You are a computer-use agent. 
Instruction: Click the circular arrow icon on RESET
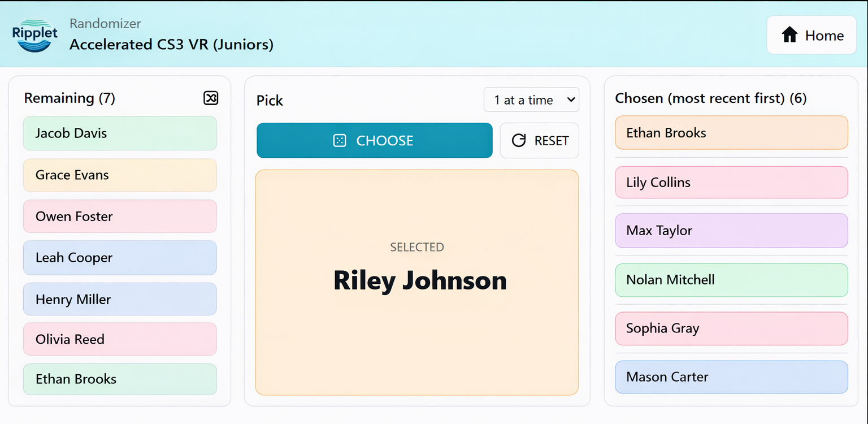519,140
